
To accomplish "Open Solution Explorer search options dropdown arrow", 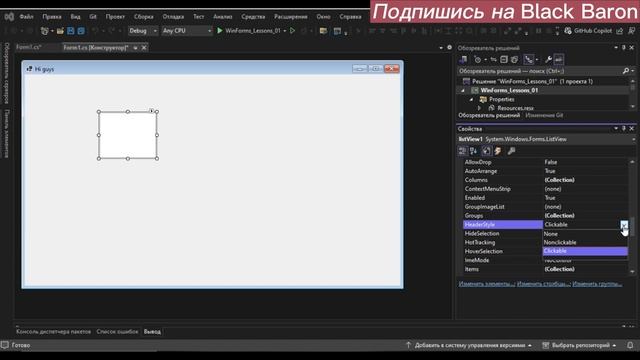I will (x=633, y=71).
